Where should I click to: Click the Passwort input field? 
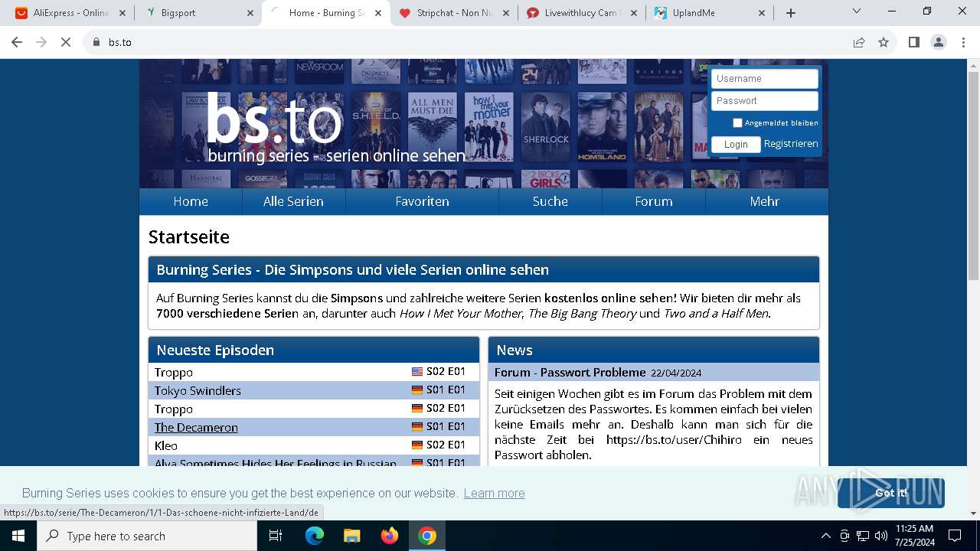coord(765,101)
